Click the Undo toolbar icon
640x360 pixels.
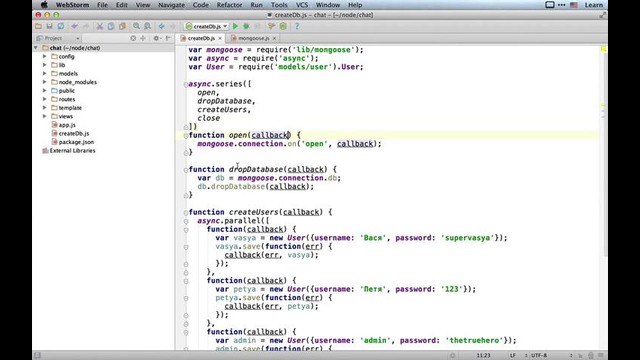[x=74, y=26]
